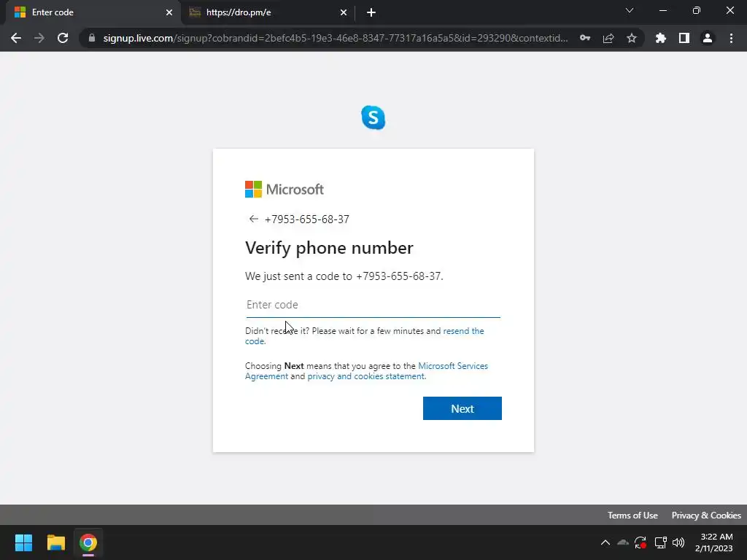Click the sync update tray icon
The height and width of the screenshot is (560, 747).
[640, 542]
